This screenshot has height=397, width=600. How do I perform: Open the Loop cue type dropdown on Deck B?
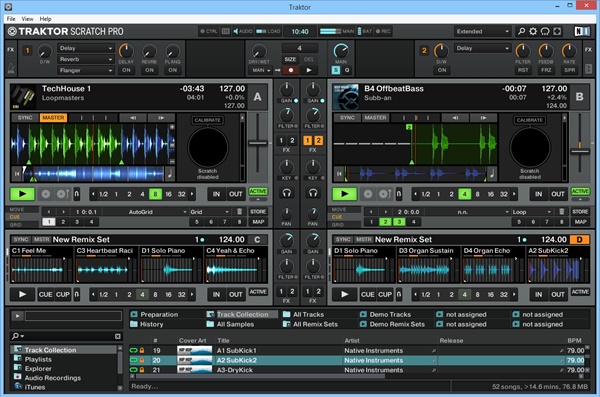532,212
